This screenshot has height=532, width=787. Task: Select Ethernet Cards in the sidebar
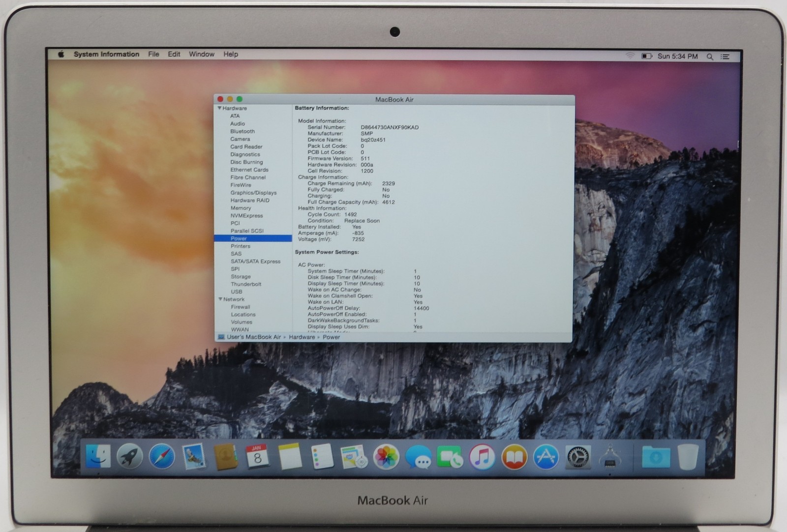click(x=249, y=170)
